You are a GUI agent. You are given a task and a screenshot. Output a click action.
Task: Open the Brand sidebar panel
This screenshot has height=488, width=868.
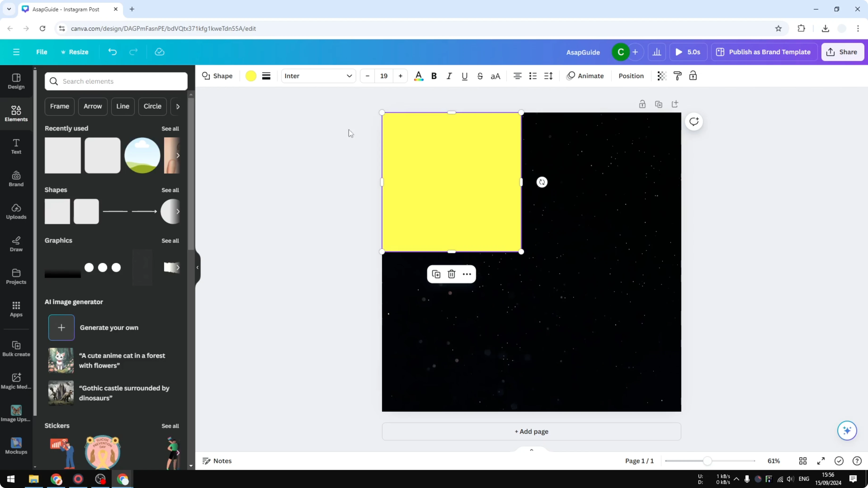point(16,179)
